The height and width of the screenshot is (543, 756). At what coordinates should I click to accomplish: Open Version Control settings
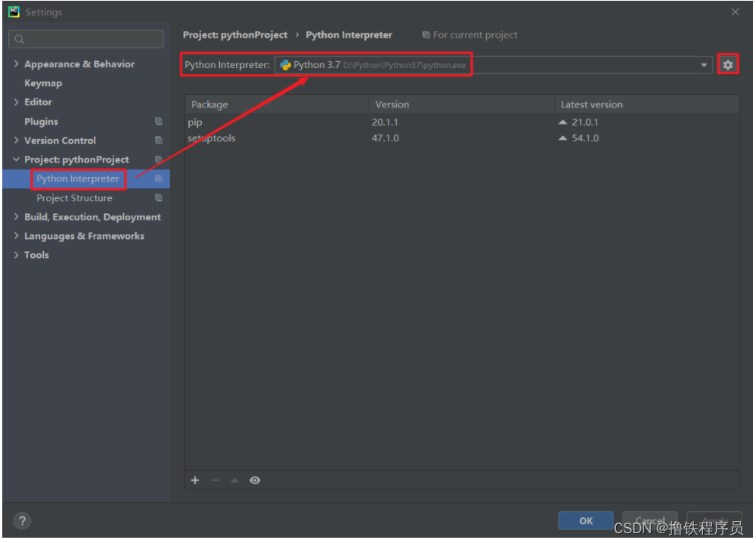pos(60,141)
